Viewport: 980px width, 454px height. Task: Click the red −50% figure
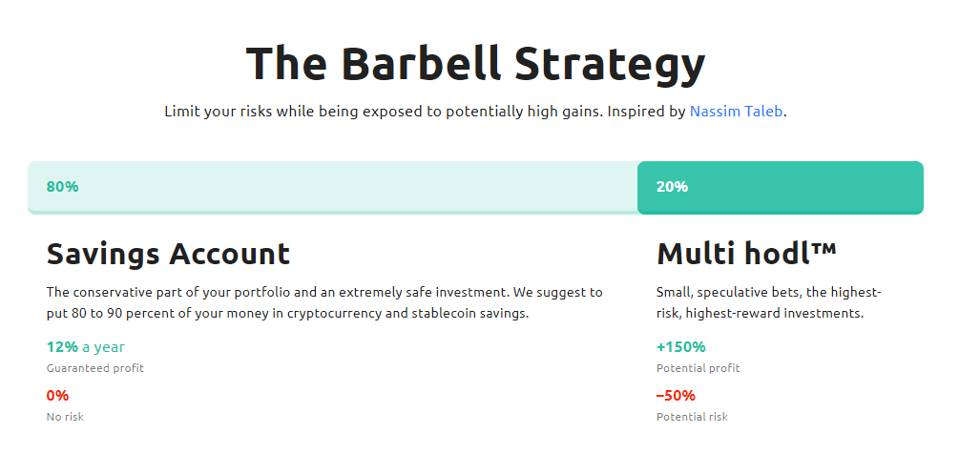pyautogui.click(x=676, y=396)
